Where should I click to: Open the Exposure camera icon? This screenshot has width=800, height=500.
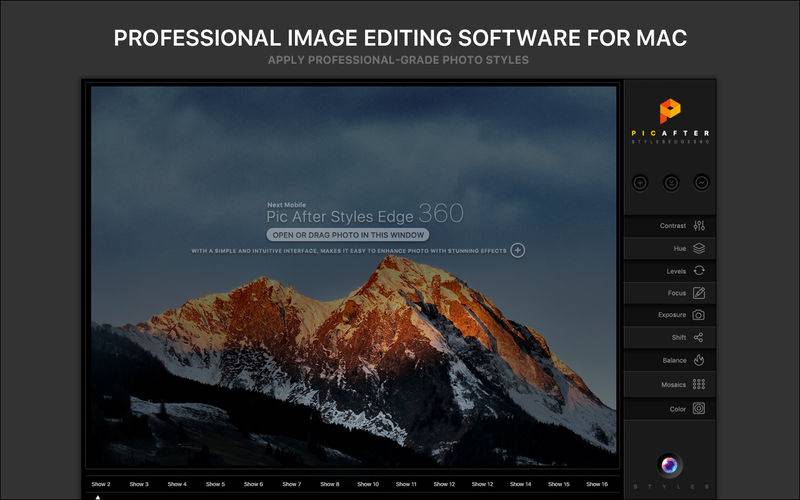pos(698,315)
